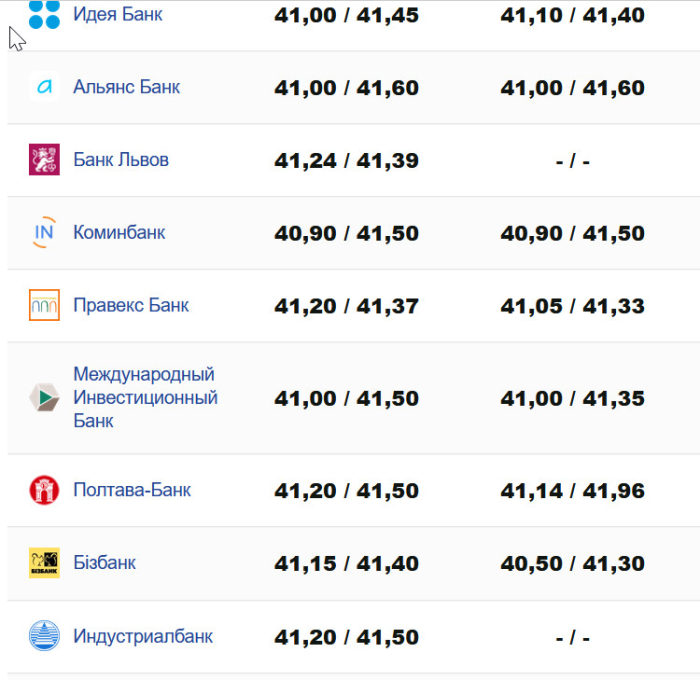The image size is (700, 680).
Task: Click the Правекс Банк orange logo
Action: (x=44, y=305)
